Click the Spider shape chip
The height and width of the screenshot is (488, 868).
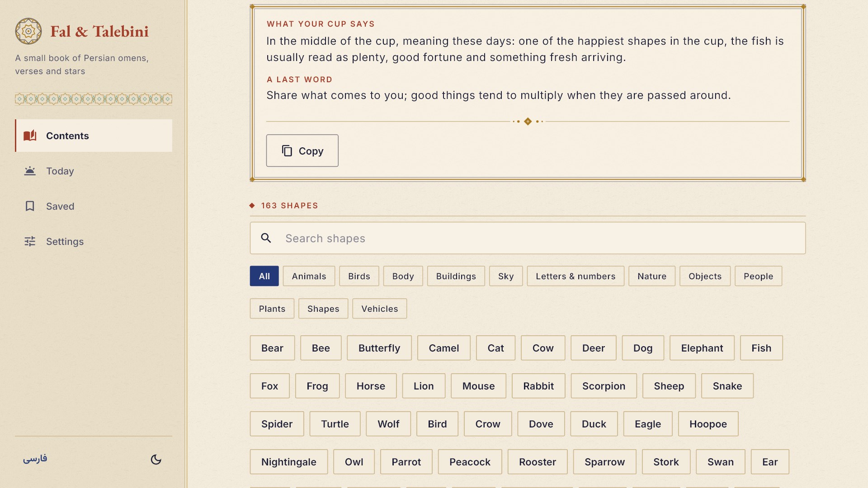[277, 424]
